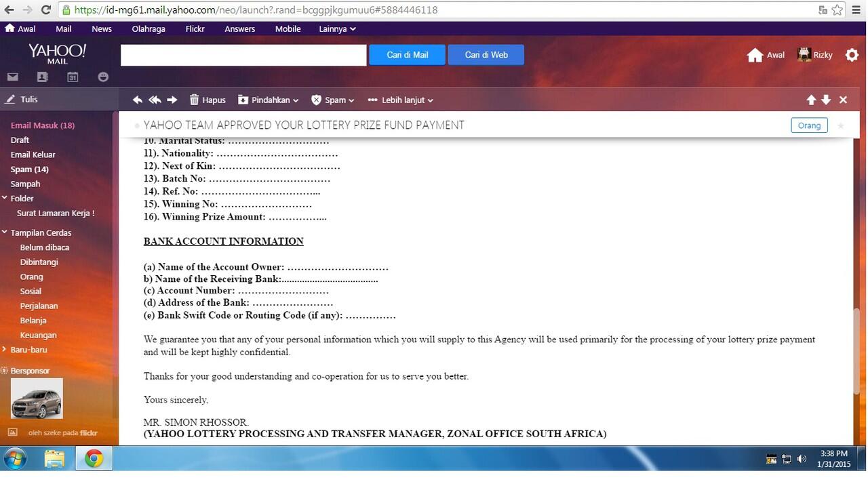This screenshot has width=868, height=488.
Task: Click the browser reload icon
Action: (45, 9)
